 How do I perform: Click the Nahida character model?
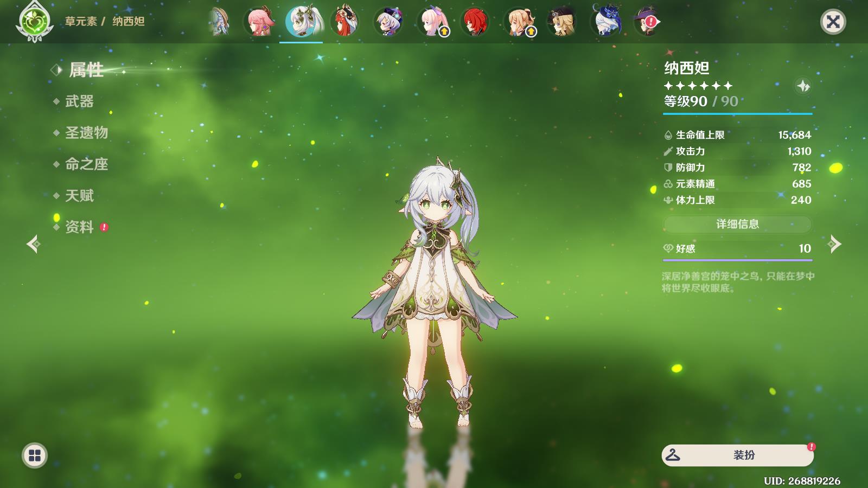pyautogui.click(x=434, y=293)
